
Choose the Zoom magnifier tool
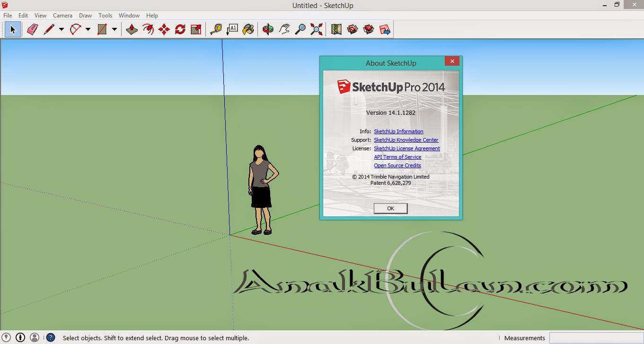click(x=300, y=30)
